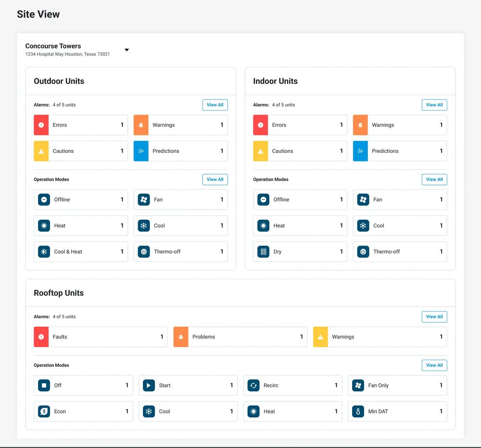Viewport: 481px width, 448px height.
Task: Click View All for Outdoor Units alarms
Action: (215, 105)
